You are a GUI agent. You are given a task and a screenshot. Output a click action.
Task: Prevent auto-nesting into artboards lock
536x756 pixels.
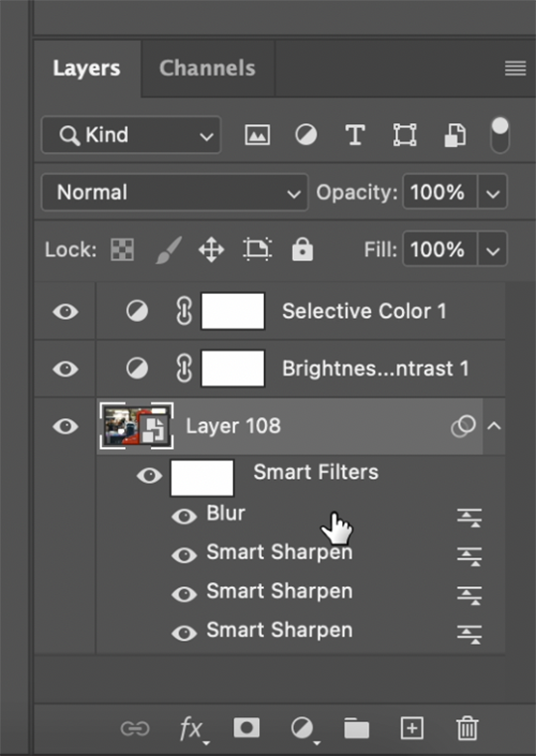click(257, 249)
